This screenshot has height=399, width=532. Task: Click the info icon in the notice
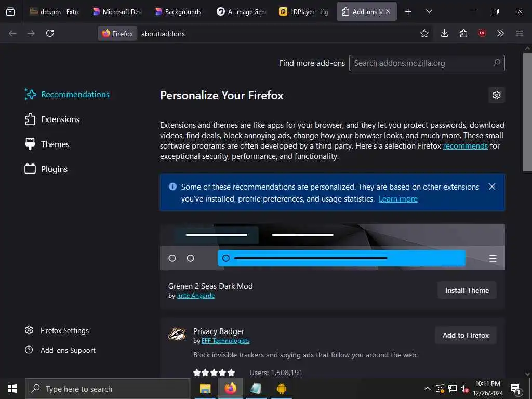tap(172, 187)
